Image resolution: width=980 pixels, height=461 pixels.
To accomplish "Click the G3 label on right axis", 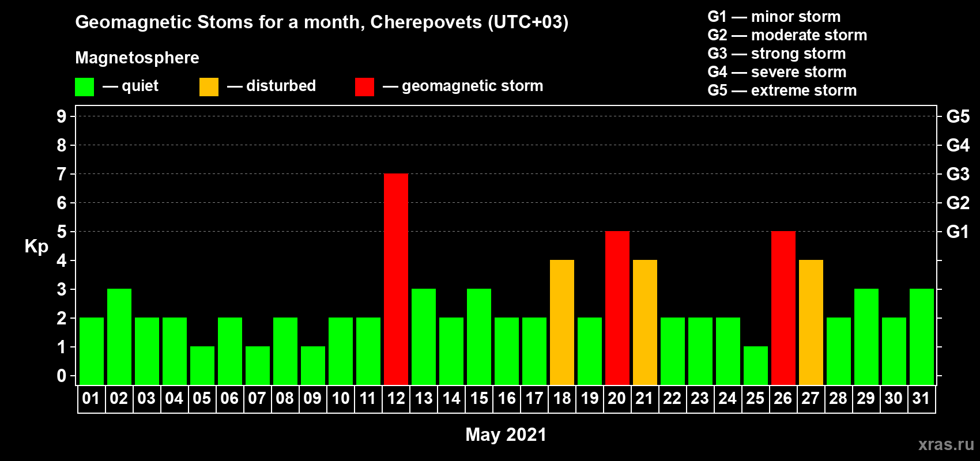I will click(x=958, y=174).
